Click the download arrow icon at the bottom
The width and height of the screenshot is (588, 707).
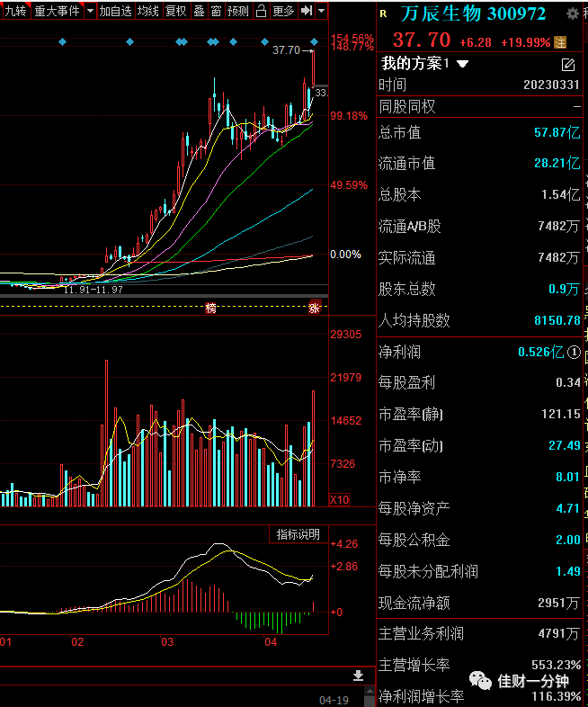tap(358, 676)
